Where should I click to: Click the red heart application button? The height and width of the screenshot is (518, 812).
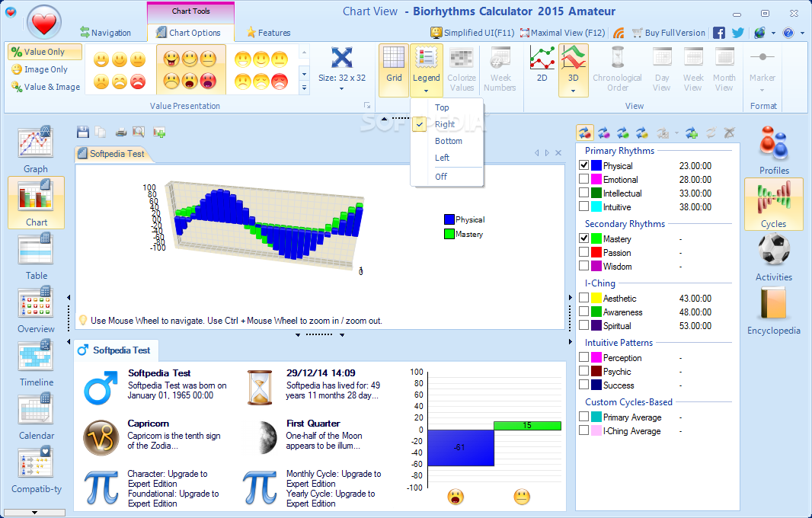coord(44,23)
